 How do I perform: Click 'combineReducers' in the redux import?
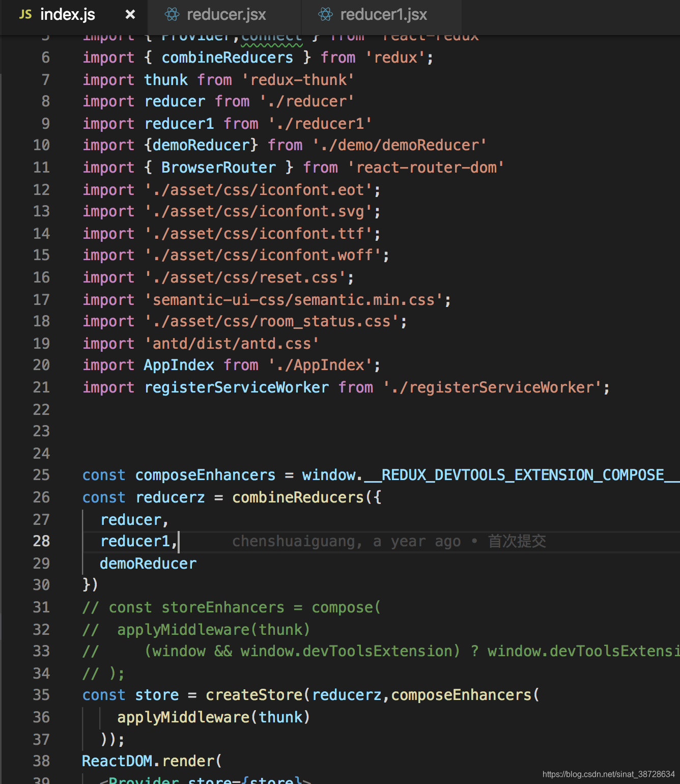[x=228, y=58]
